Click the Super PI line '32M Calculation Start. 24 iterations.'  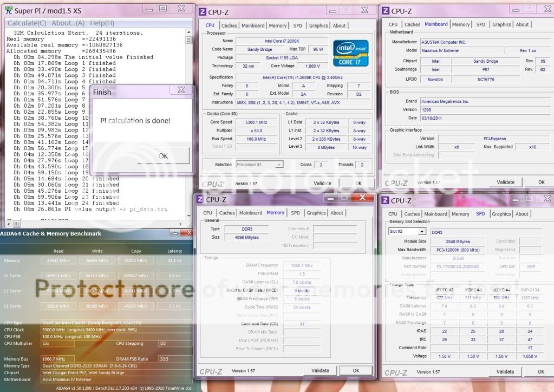click(78, 33)
